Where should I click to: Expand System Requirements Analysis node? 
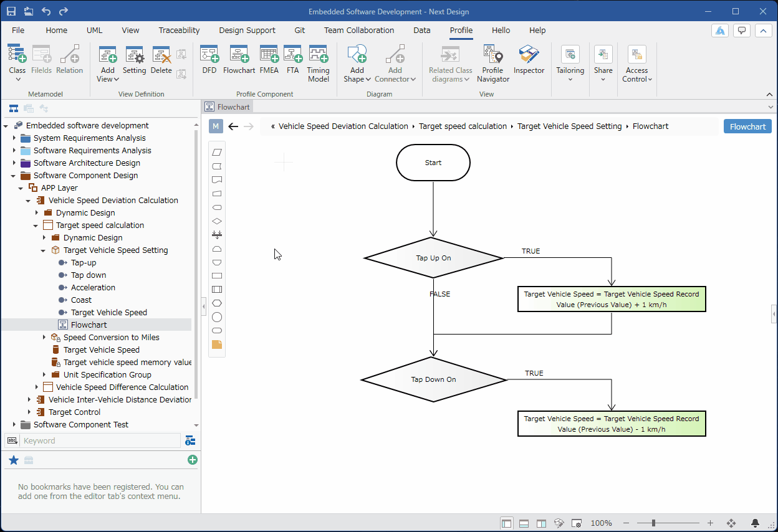[14, 138]
